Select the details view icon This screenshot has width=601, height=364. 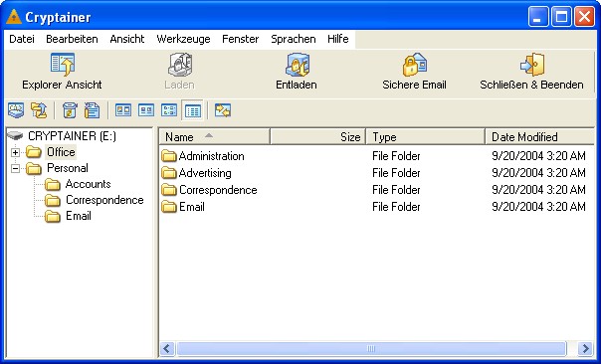(192, 111)
